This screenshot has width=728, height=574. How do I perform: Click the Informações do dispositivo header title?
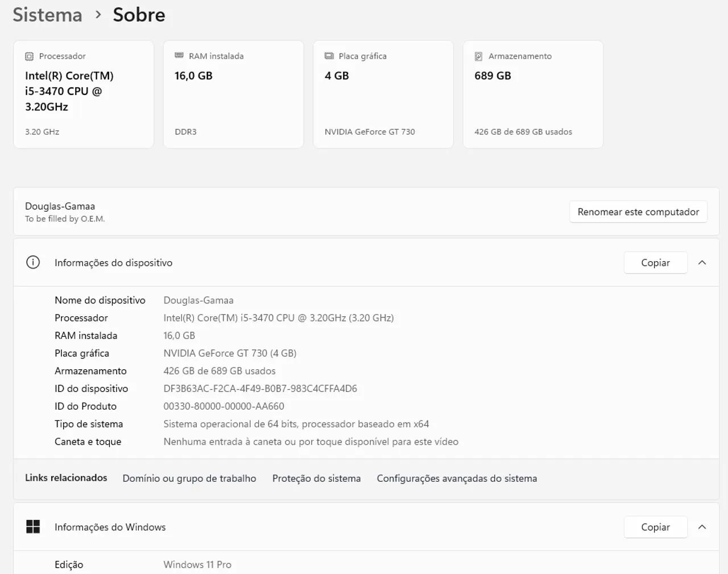pos(113,263)
